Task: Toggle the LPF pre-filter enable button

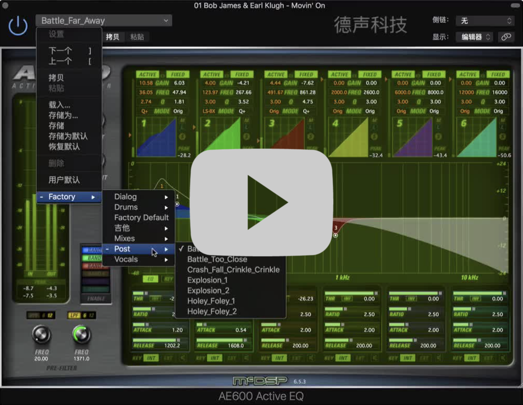Action: tap(73, 315)
